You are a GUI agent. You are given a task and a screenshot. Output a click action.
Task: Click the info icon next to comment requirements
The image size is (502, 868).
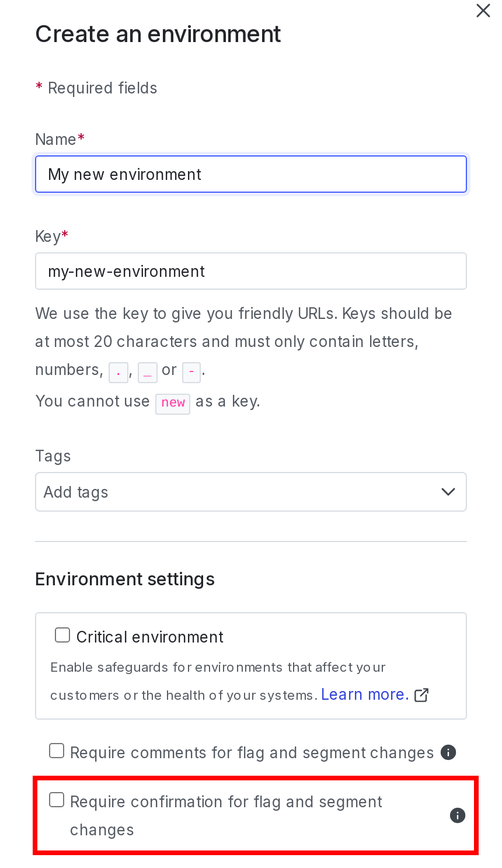(x=448, y=752)
